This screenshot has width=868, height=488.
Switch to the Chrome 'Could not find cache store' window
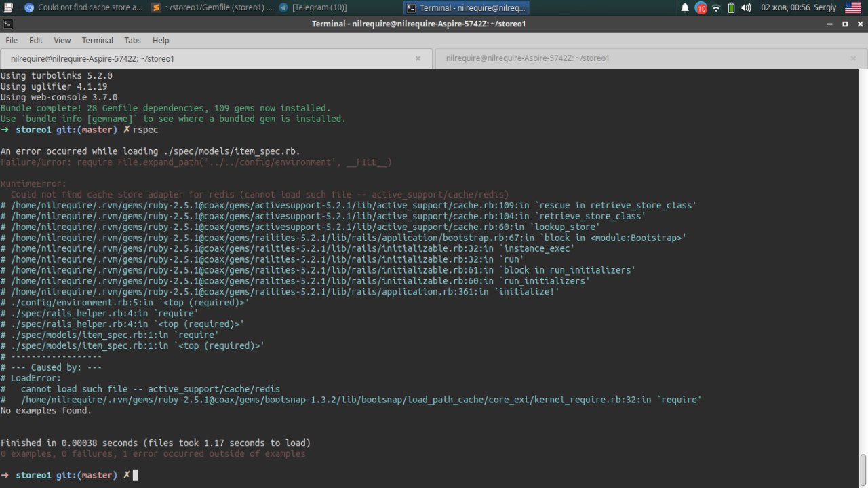(x=83, y=7)
